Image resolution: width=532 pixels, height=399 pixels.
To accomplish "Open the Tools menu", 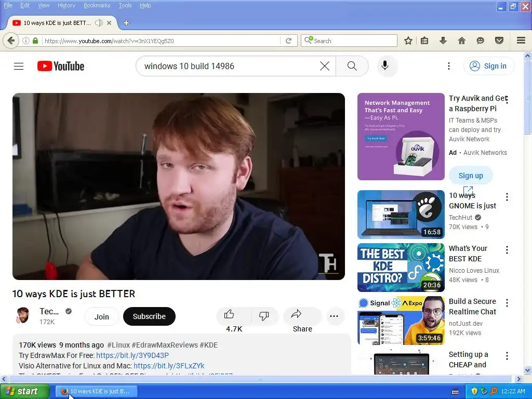I will (x=125, y=5).
